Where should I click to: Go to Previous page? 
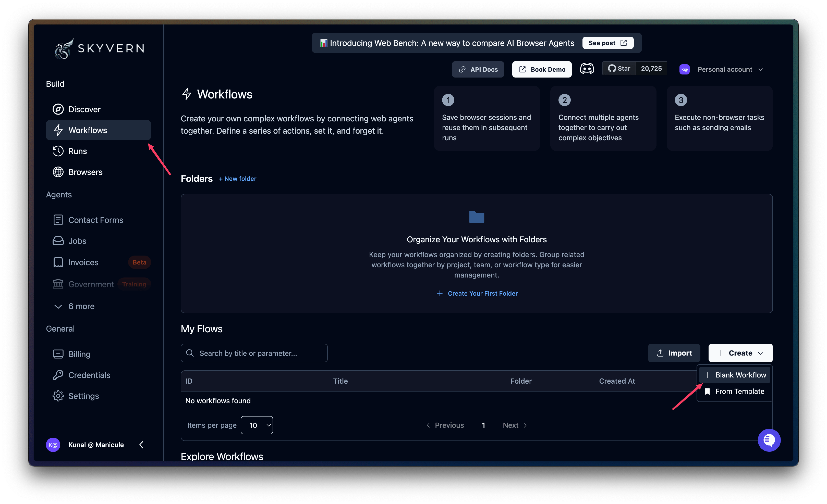(445, 425)
